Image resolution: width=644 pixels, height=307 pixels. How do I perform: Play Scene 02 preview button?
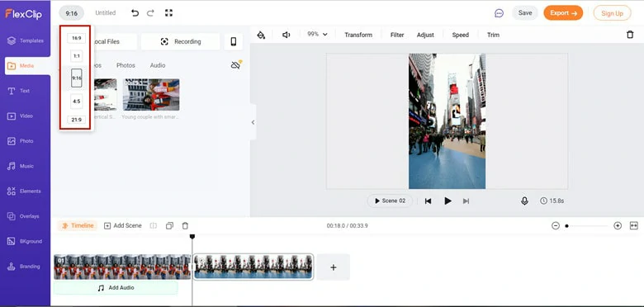click(x=390, y=201)
